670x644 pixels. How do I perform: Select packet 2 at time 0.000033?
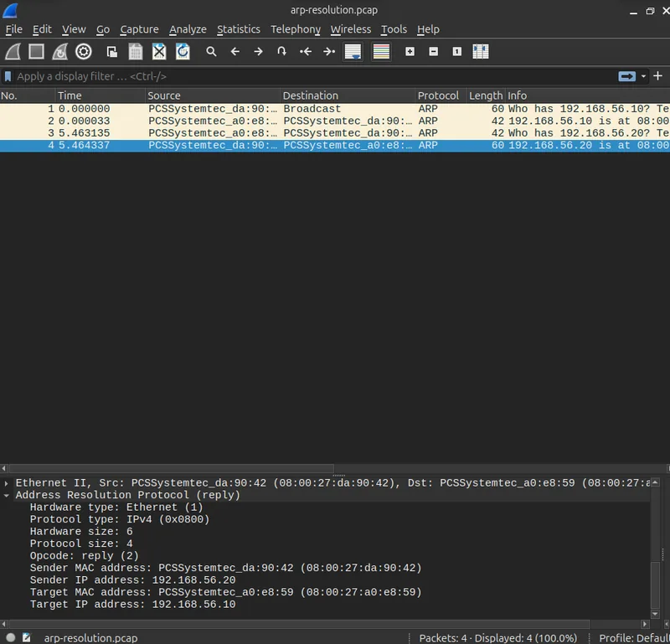pos(335,121)
